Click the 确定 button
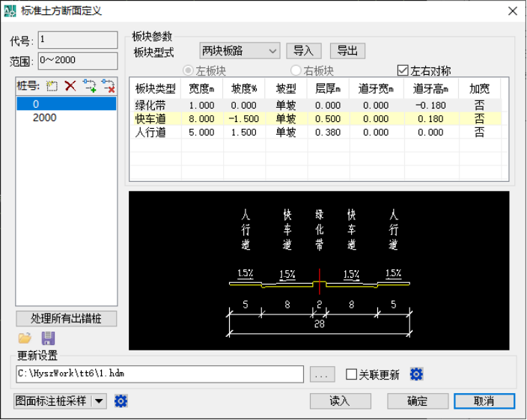 click(x=418, y=401)
